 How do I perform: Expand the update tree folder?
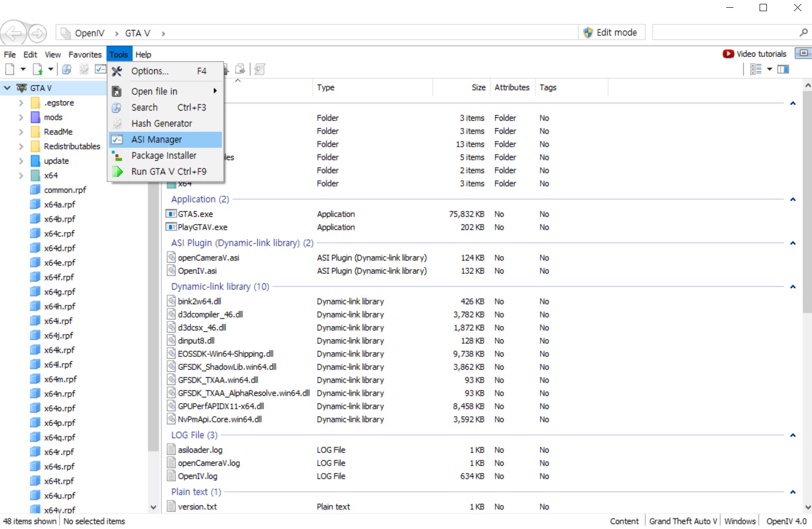click(21, 161)
